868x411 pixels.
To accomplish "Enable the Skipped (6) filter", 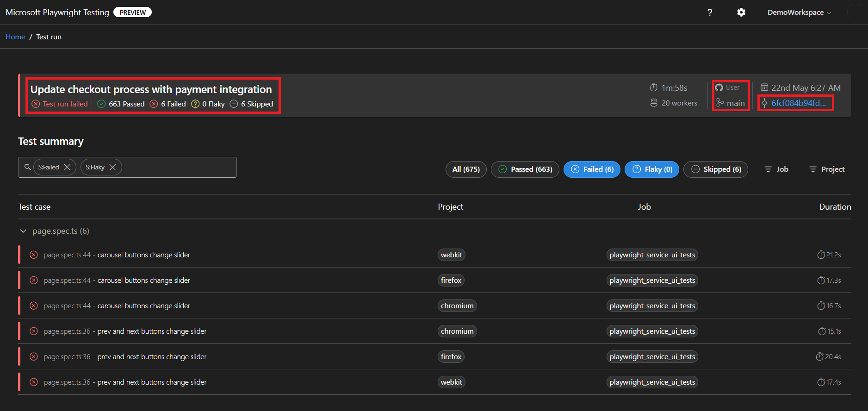I will 716,169.
